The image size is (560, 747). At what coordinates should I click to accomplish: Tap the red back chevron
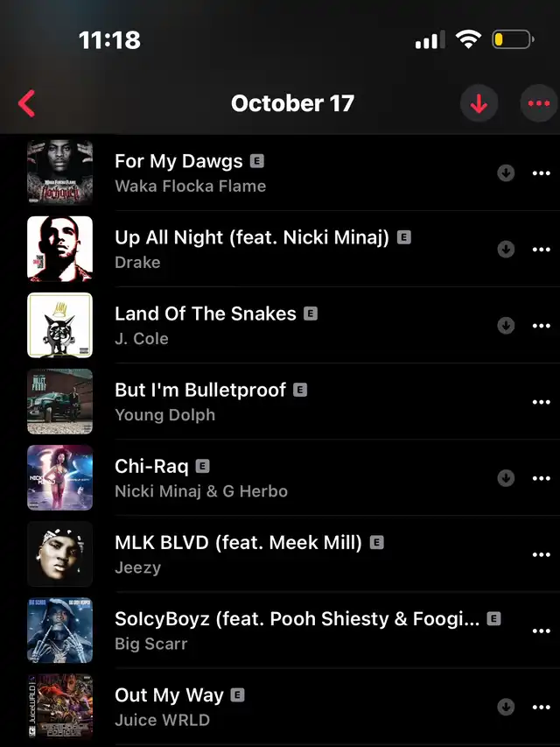26,103
